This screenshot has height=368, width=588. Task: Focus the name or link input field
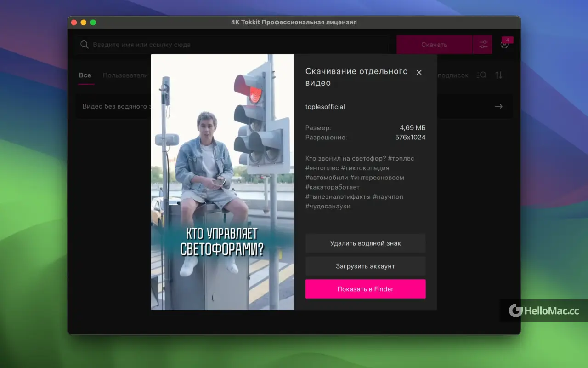point(232,45)
